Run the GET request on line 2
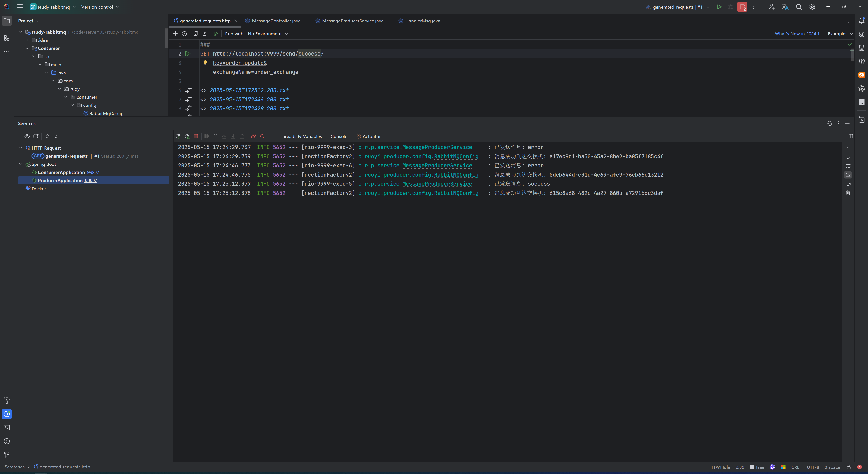 (188, 54)
